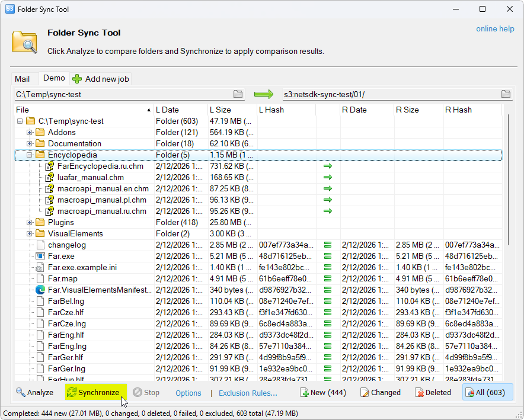The image size is (524, 420).
Task: Click the gear file icon of Far.exe.example.ini
Action: (x=40, y=268)
